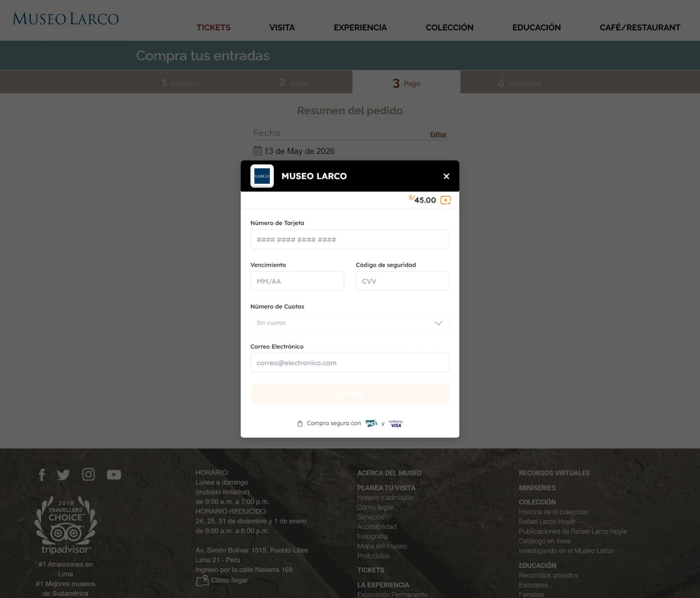This screenshot has width=700, height=598.
Task: Open Recorridos privados footer link
Action: [x=548, y=575]
